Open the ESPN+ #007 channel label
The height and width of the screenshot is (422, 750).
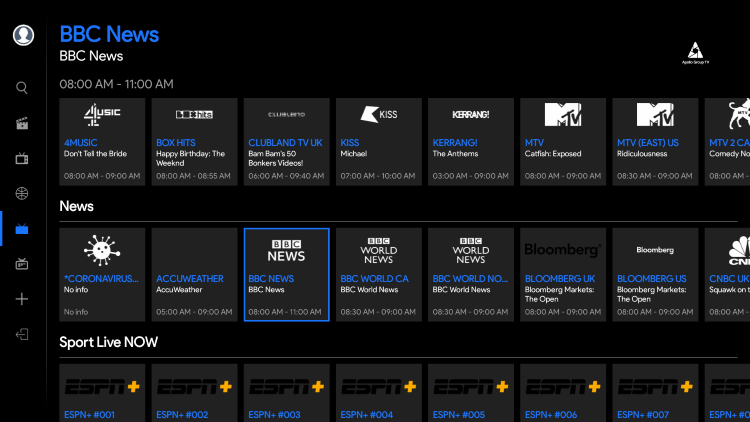[x=643, y=415]
